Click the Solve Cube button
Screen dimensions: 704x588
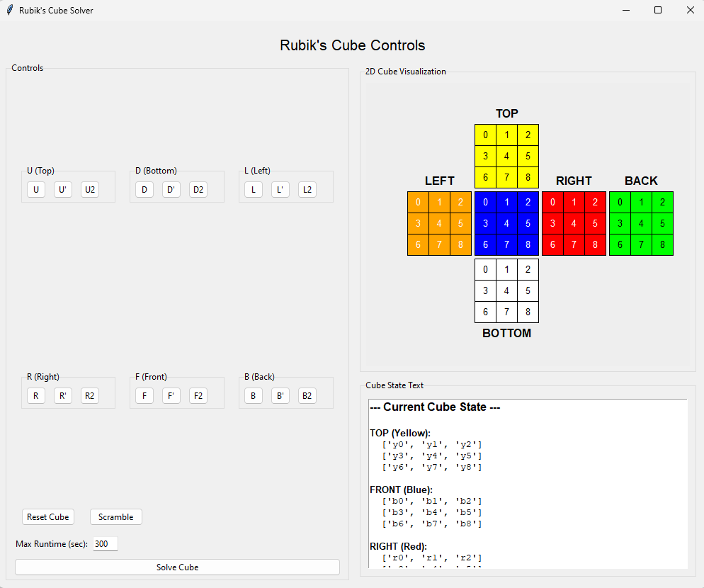point(177,567)
